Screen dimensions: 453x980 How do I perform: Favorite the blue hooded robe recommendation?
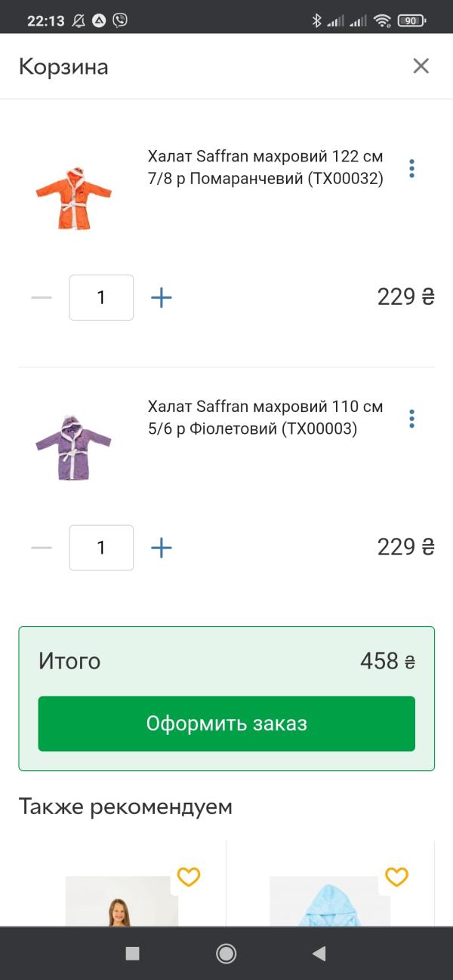(x=397, y=877)
